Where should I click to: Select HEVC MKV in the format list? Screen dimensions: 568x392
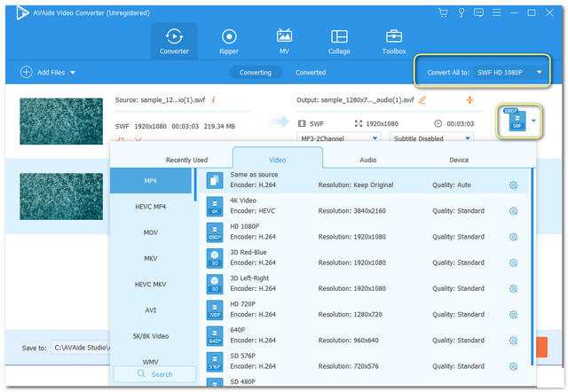(x=151, y=284)
